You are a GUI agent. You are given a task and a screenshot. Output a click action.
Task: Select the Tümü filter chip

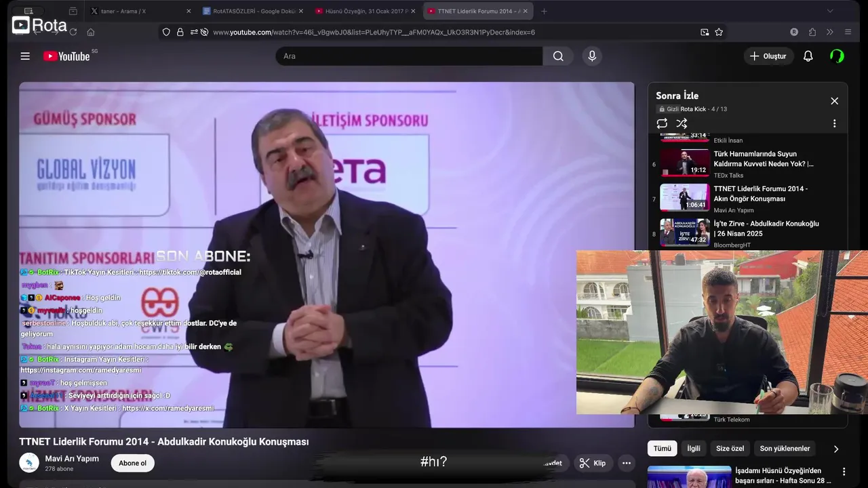(662, 449)
